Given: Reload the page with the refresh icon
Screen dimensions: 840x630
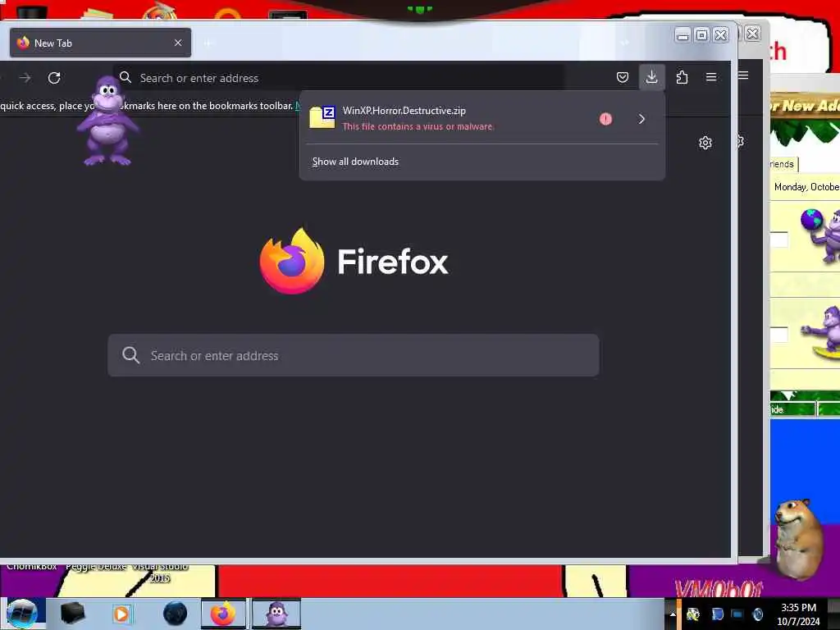Looking at the screenshot, I should click(x=54, y=78).
